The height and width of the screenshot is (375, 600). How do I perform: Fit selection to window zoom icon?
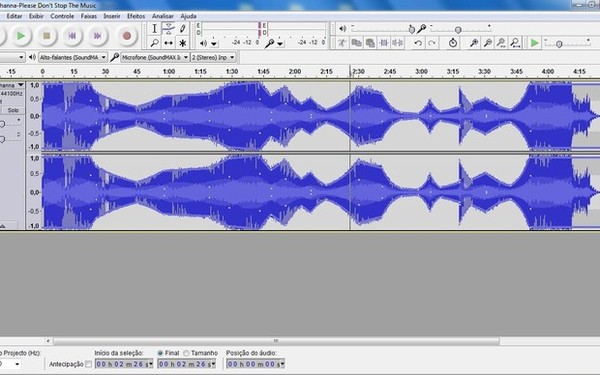pyautogui.click(x=501, y=43)
